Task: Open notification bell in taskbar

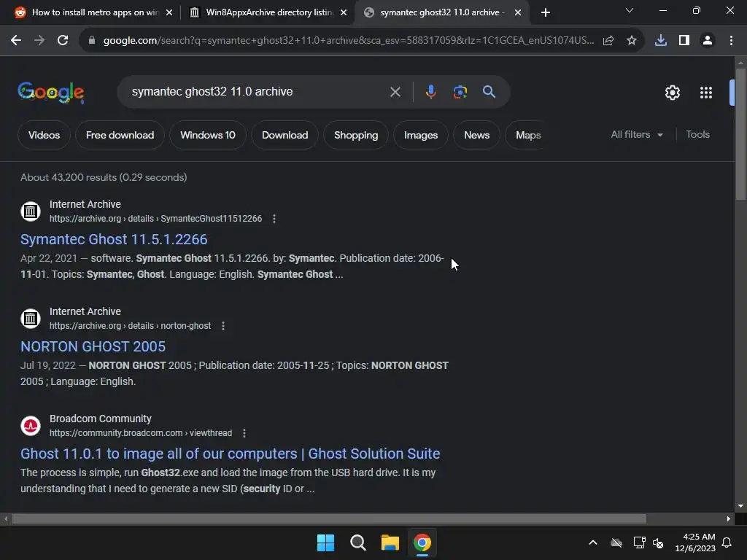Action: point(727,542)
